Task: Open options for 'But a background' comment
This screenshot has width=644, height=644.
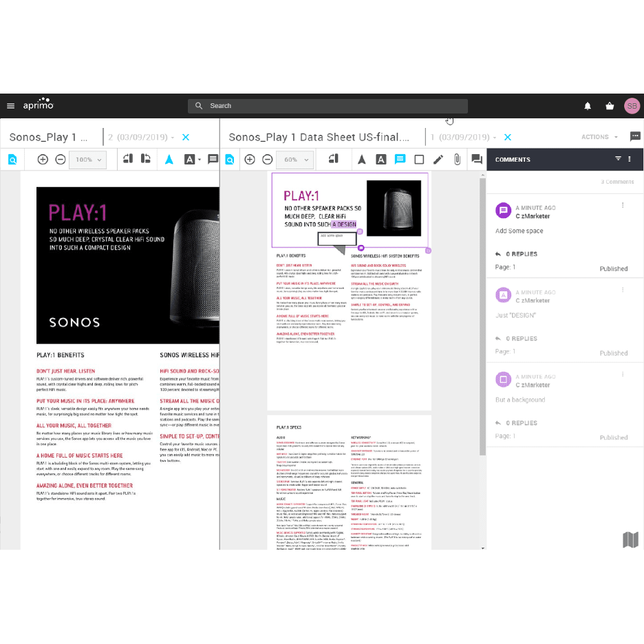Action: click(x=623, y=374)
